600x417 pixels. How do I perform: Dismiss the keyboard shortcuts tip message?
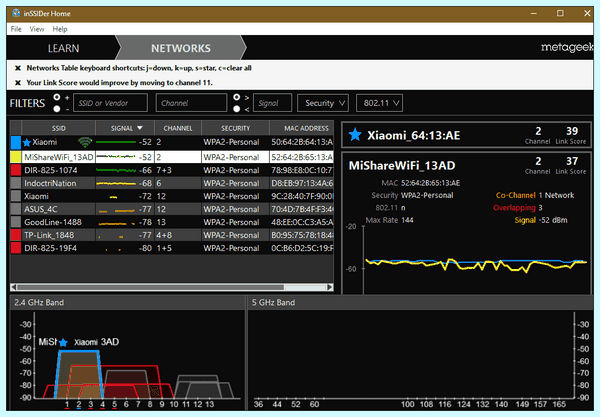[18, 68]
